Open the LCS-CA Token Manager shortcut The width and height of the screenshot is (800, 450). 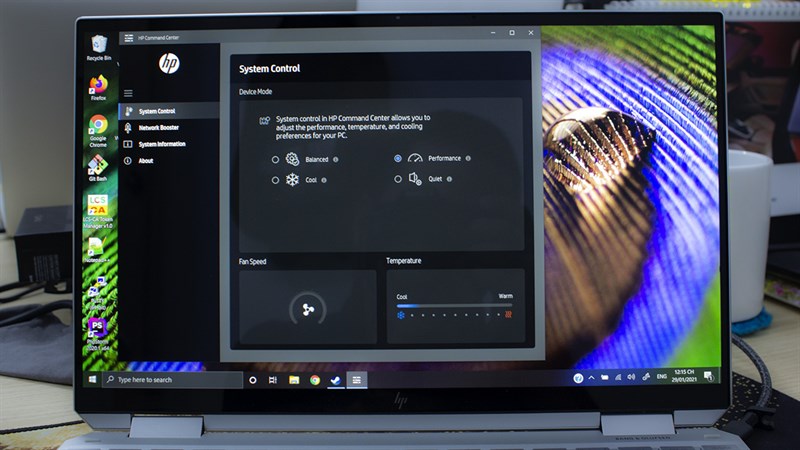[97, 211]
